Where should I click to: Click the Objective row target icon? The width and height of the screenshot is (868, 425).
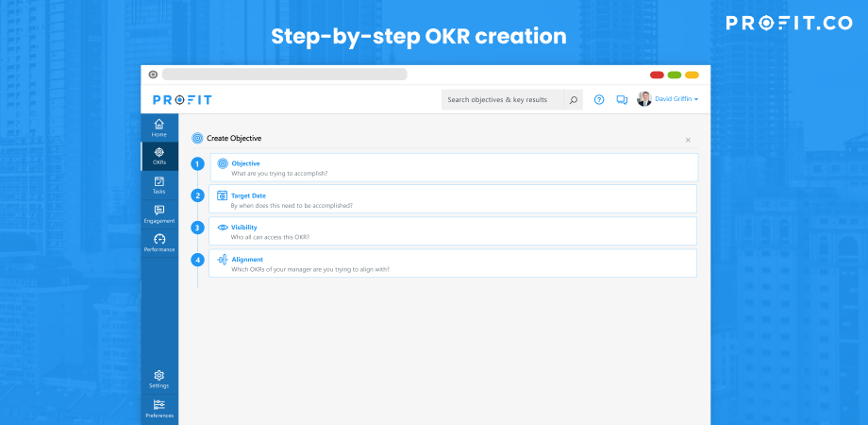point(223,163)
